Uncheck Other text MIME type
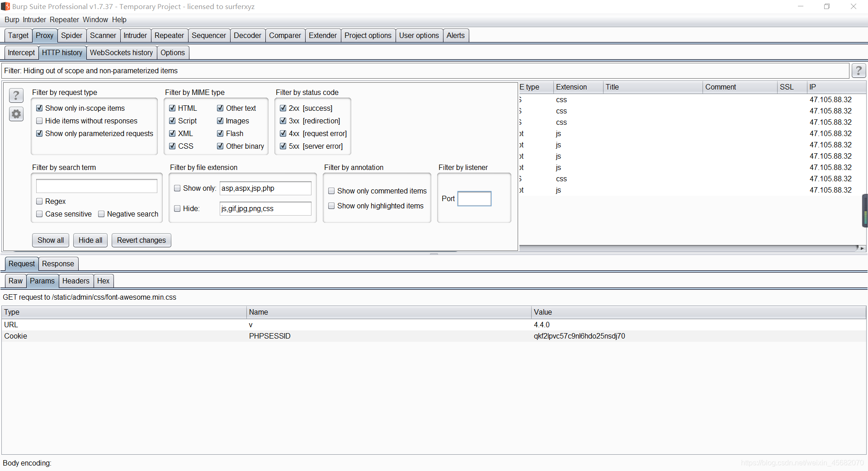 tap(220, 108)
